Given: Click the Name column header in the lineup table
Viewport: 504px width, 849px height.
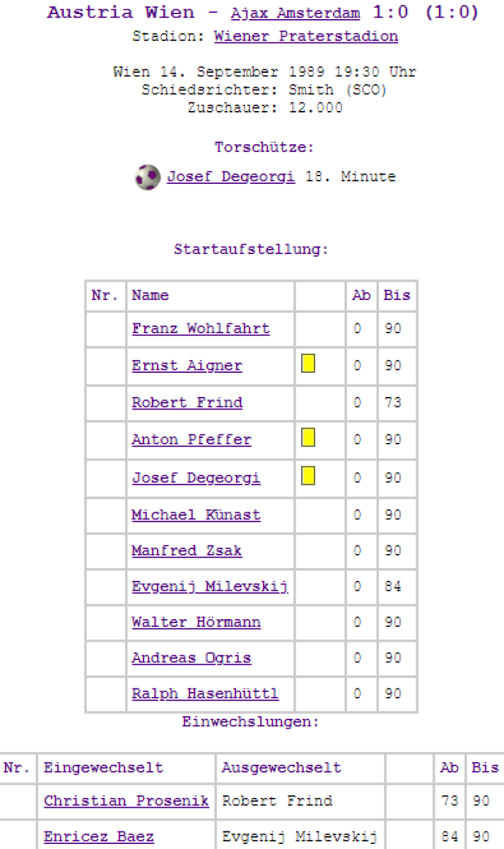Looking at the screenshot, I should pyautogui.click(x=150, y=295).
